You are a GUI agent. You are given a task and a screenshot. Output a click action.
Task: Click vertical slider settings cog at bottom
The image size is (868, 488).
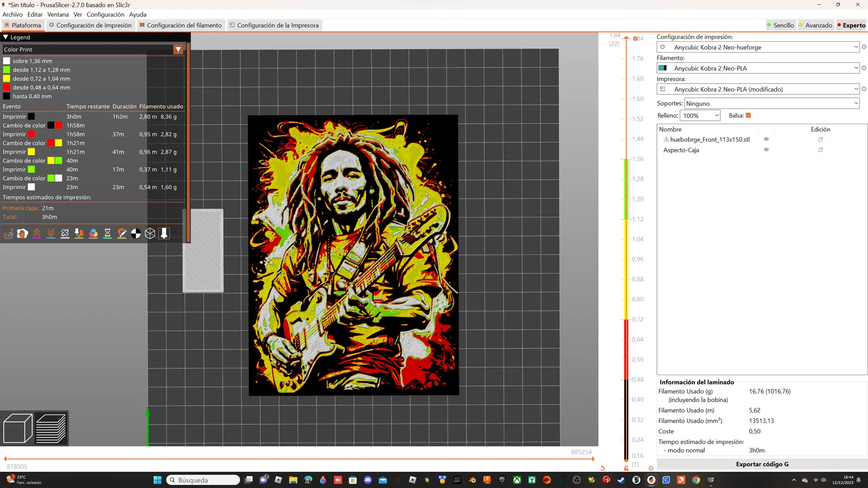pyautogui.click(x=650, y=468)
